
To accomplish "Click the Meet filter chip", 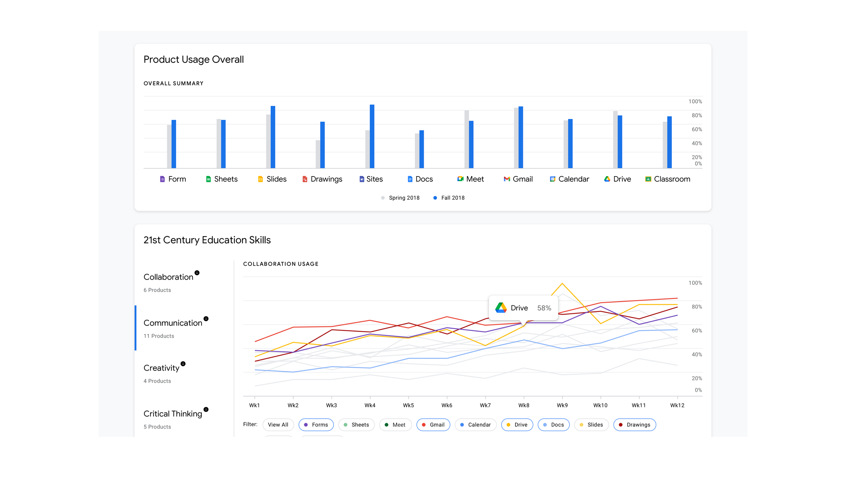I will (395, 425).
